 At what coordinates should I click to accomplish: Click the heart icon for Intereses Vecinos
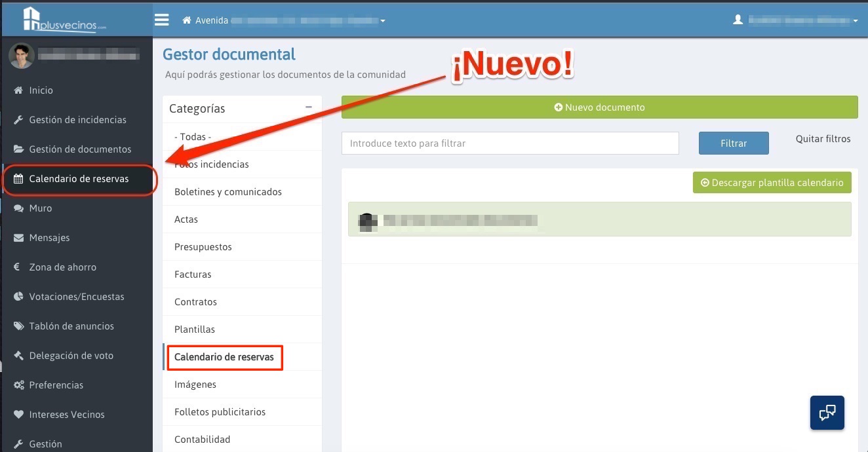(x=18, y=415)
